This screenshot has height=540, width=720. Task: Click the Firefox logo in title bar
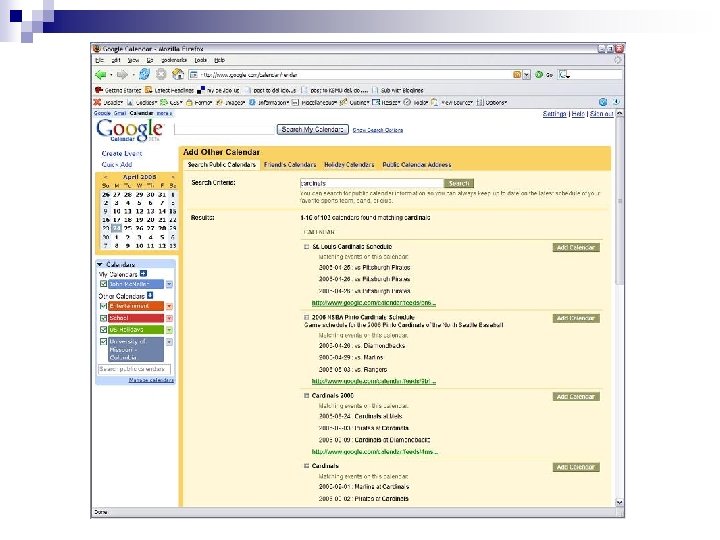click(x=96, y=48)
